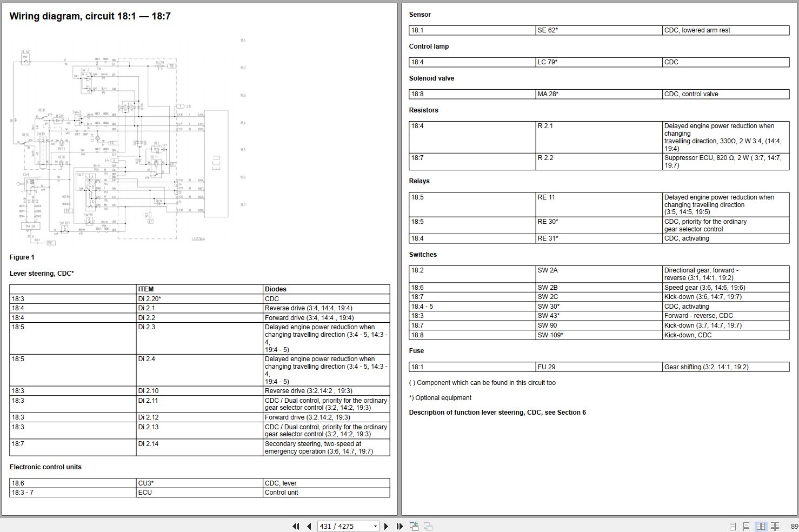Select two-page continuous facing view
This screenshot has height=532, width=799.
[x=775, y=526]
